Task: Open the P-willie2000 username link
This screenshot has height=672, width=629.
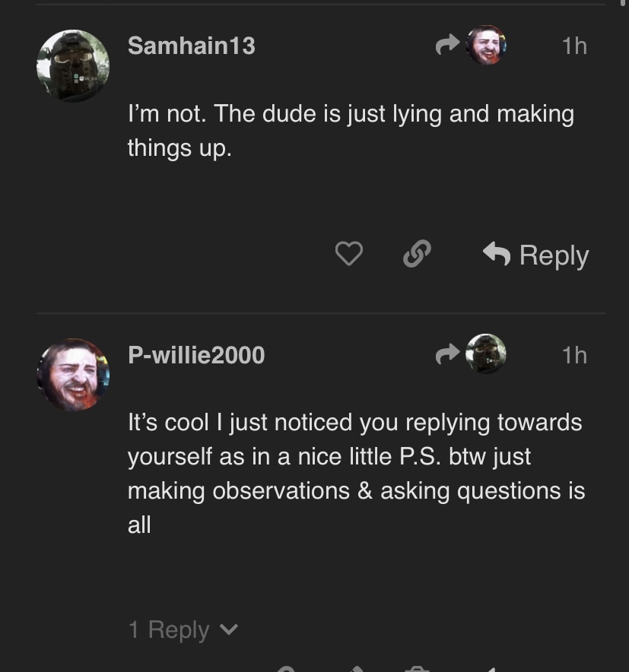Action: [196, 355]
